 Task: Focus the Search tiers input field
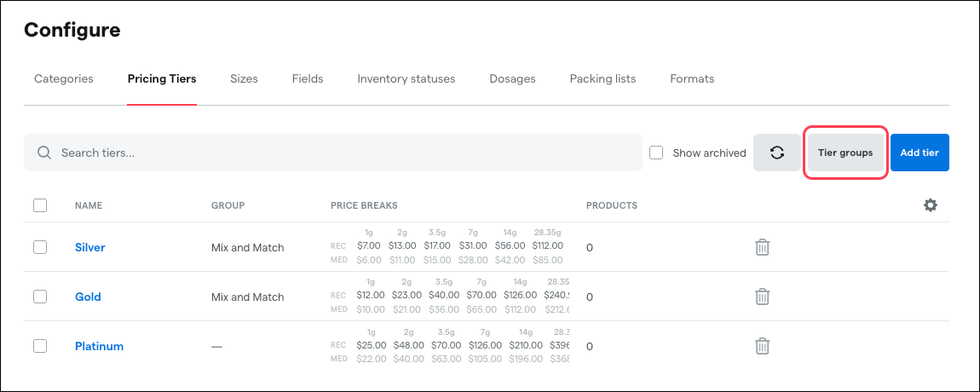click(x=333, y=153)
